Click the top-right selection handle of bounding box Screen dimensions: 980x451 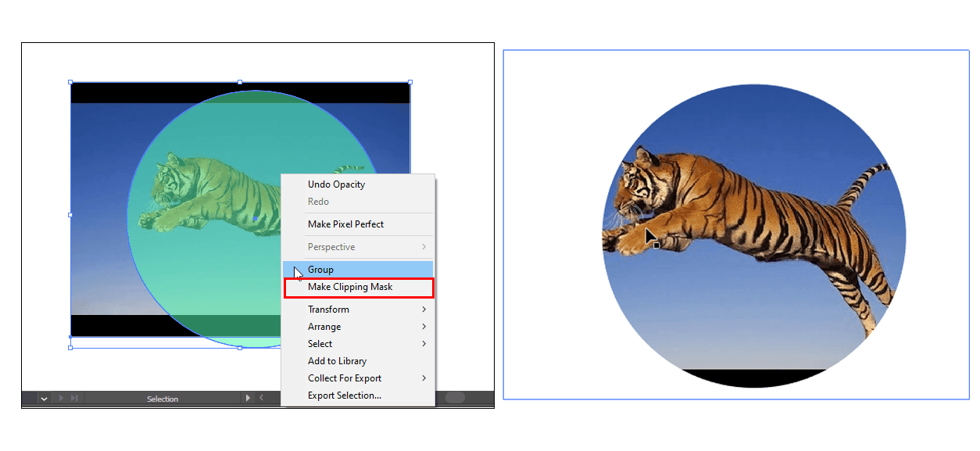pyautogui.click(x=410, y=82)
